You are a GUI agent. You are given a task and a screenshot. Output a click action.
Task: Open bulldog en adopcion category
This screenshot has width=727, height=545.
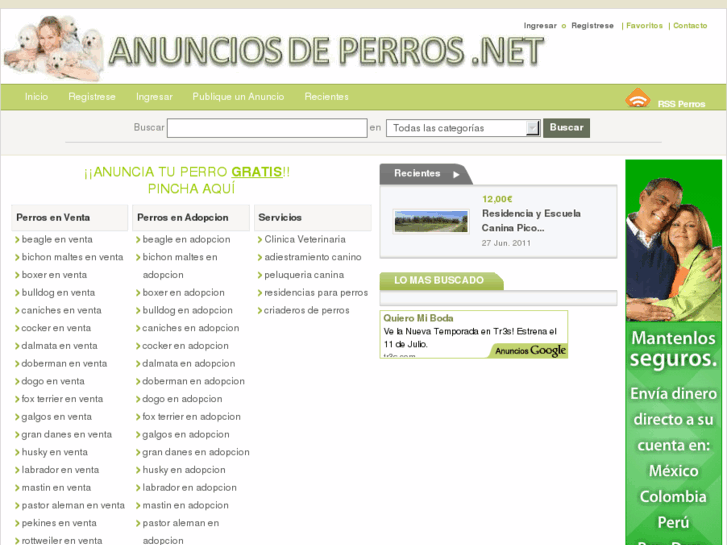click(187, 310)
